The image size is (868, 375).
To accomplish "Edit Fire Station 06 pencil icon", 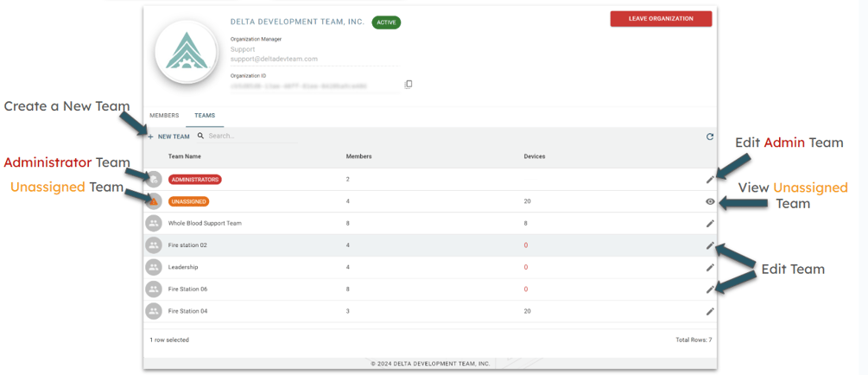I will coord(710,289).
